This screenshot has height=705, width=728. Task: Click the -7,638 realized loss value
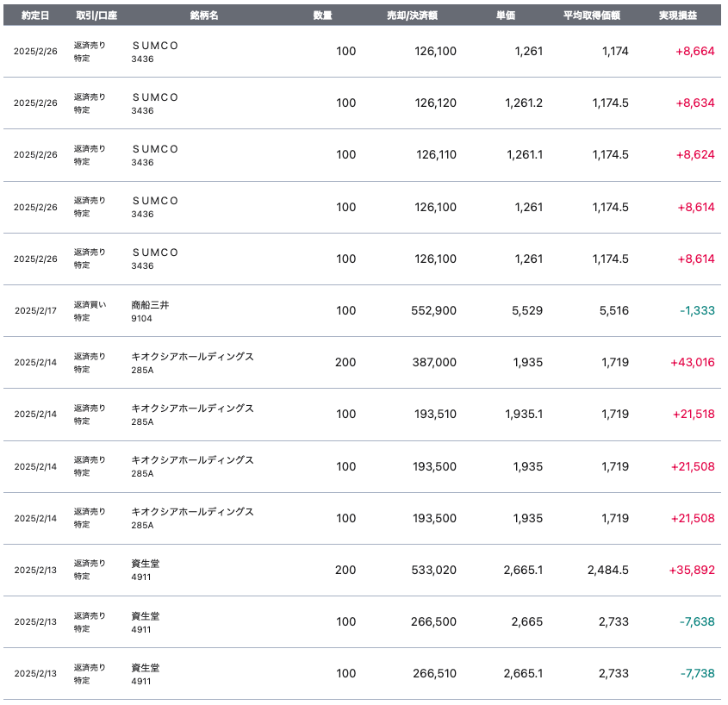tap(696, 621)
